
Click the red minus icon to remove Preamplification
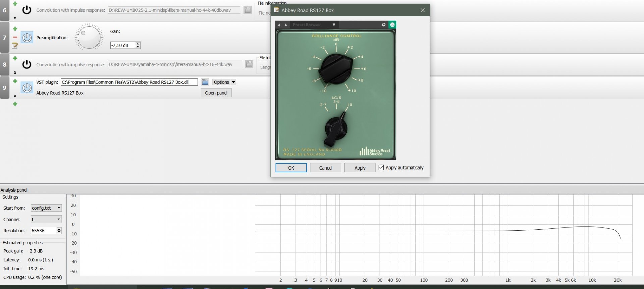click(x=15, y=37)
